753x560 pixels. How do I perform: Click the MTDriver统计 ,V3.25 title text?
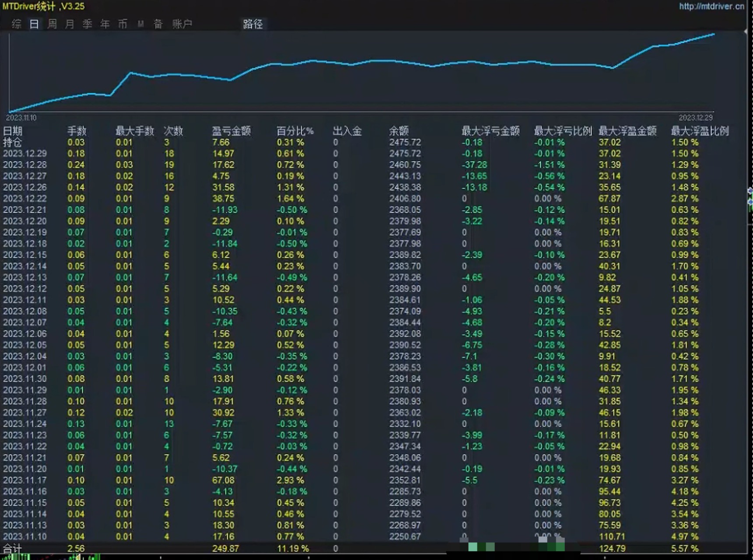[44, 6]
